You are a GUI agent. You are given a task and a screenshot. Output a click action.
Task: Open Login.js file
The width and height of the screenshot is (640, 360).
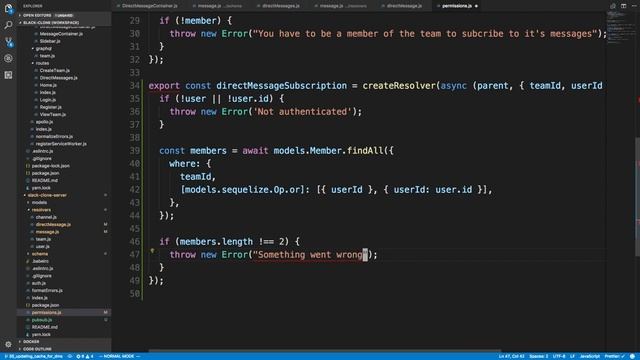(x=48, y=100)
